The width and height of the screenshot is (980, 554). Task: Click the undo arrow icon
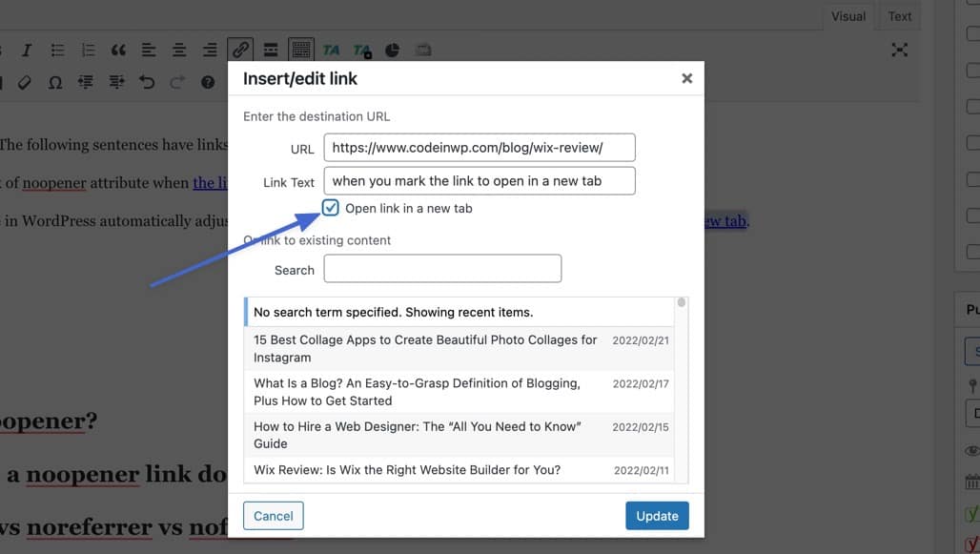tap(147, 83)
